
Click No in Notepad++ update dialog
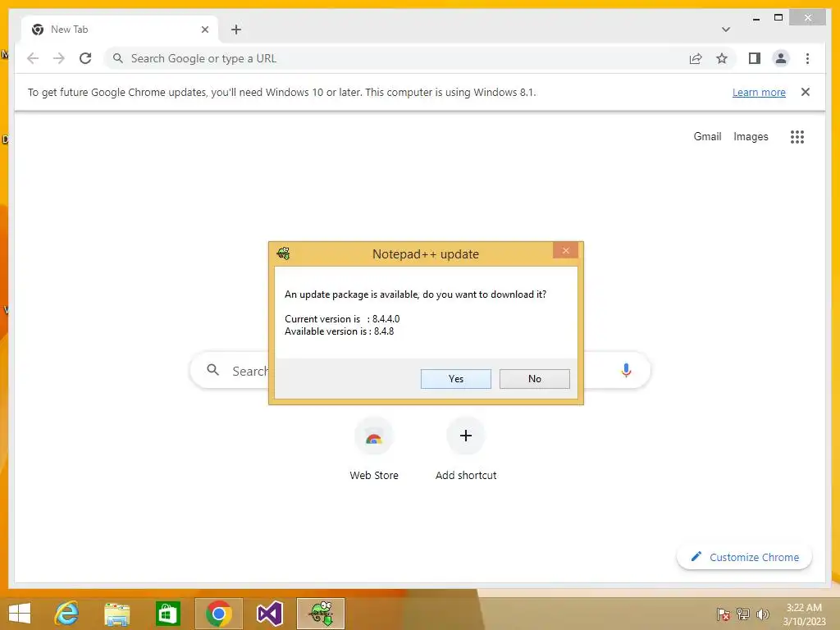point(534,379)
